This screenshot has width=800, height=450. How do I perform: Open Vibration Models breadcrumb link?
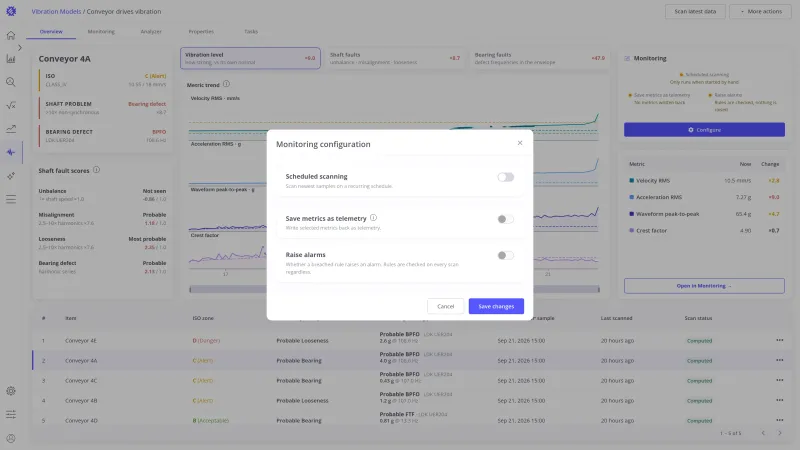[56, 11]
